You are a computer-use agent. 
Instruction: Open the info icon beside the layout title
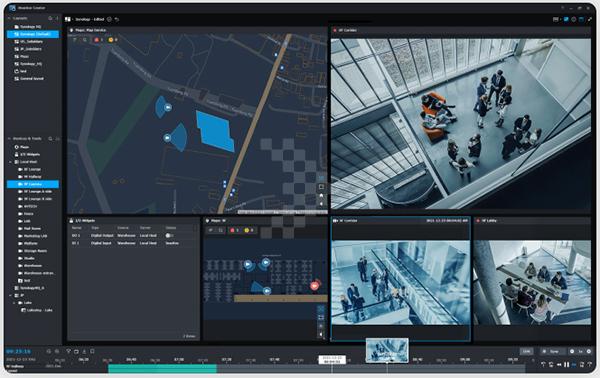(x=109, y=19)
